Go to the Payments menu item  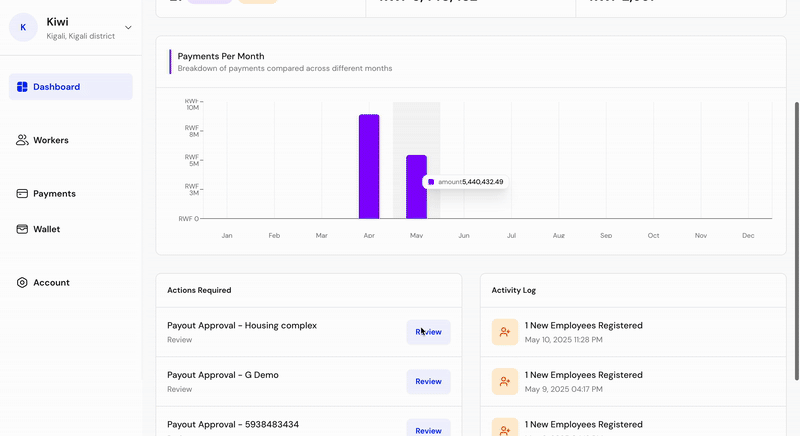[x=71, y=194]
